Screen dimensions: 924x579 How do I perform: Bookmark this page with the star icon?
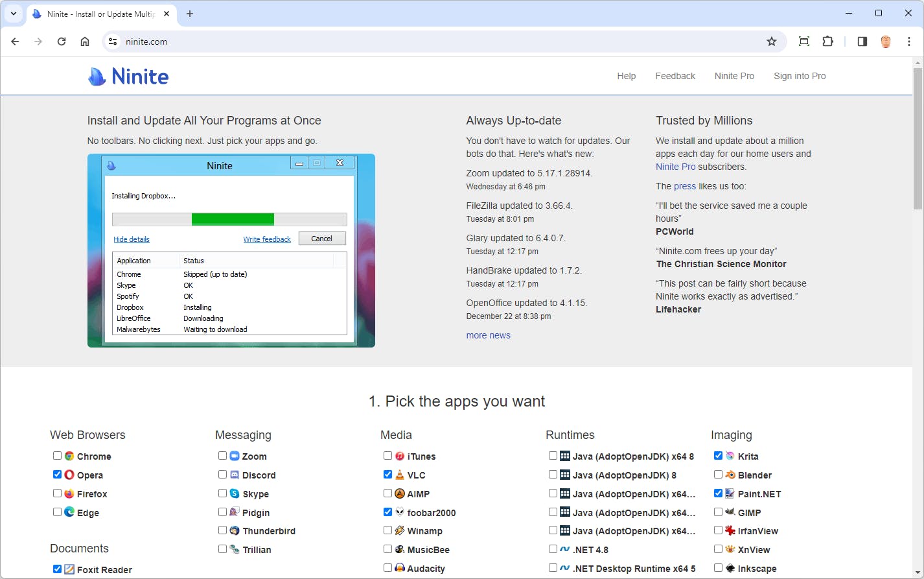[x=771, y=41]
